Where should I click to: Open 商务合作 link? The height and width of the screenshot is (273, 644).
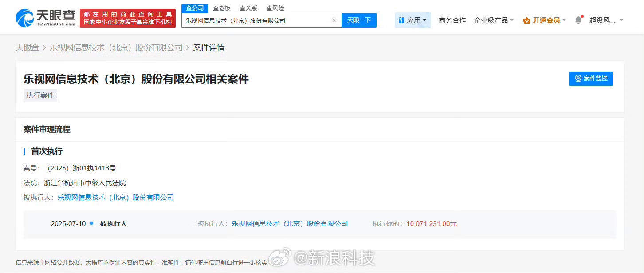point(452,20)
